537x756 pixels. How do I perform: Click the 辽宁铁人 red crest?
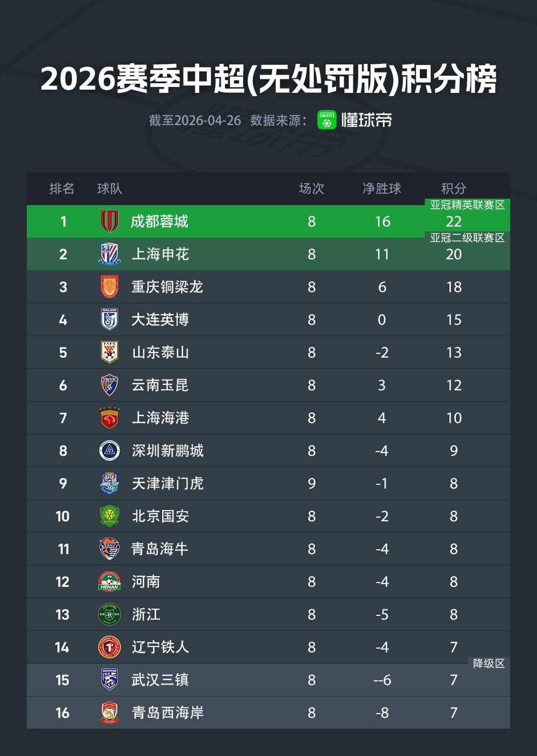tap(110, 647)
